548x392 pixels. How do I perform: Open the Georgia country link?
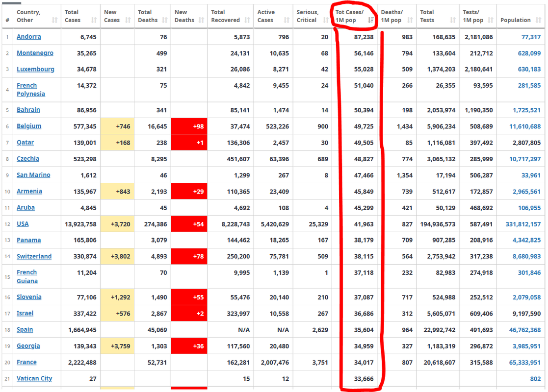[x=28, y=346]
